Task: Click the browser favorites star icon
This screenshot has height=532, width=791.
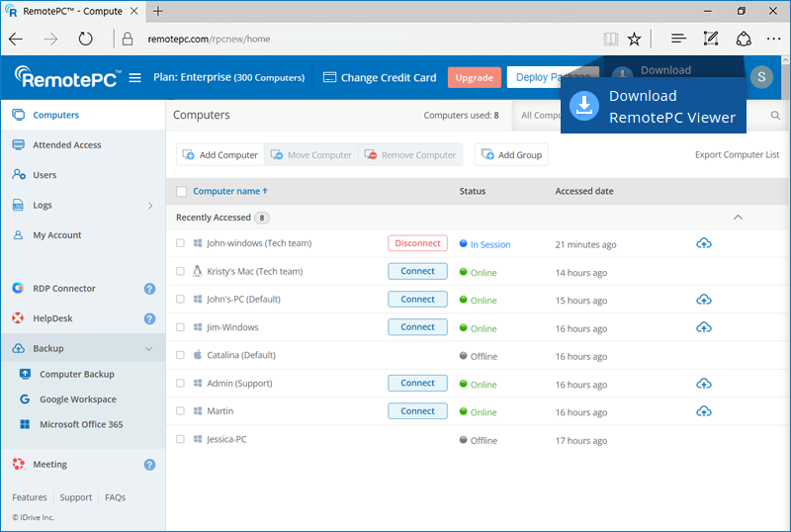Action: [x=634, y=39]
